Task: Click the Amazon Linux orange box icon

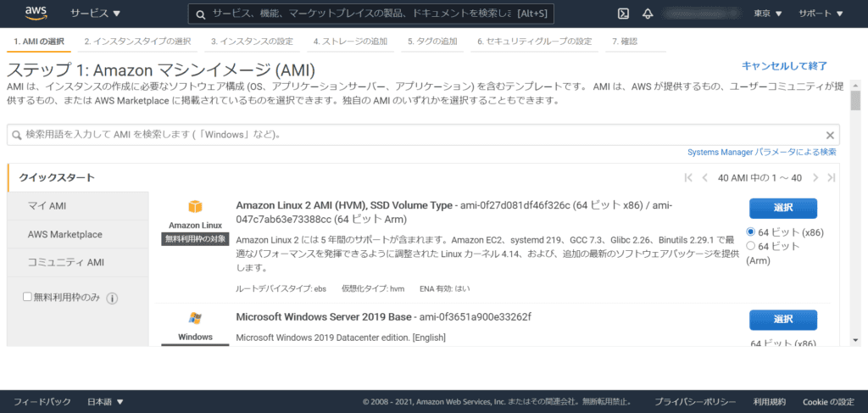Action: coord(195,208)
